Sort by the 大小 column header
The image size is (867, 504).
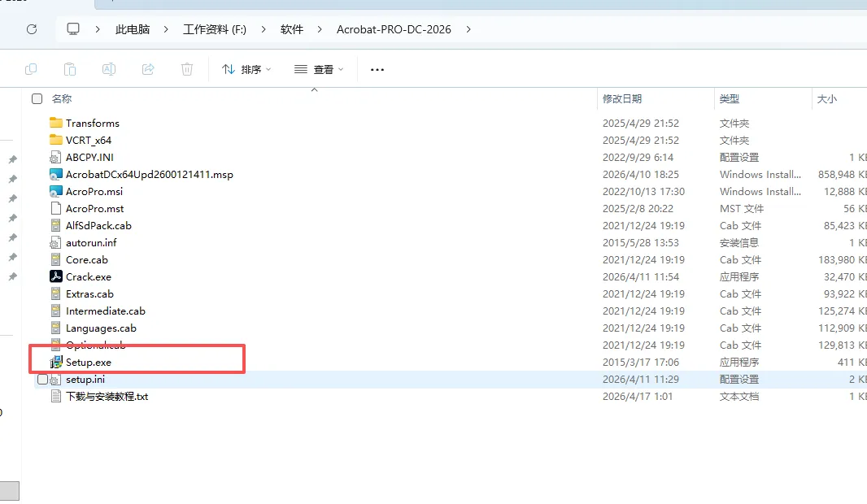pos(827,99)
